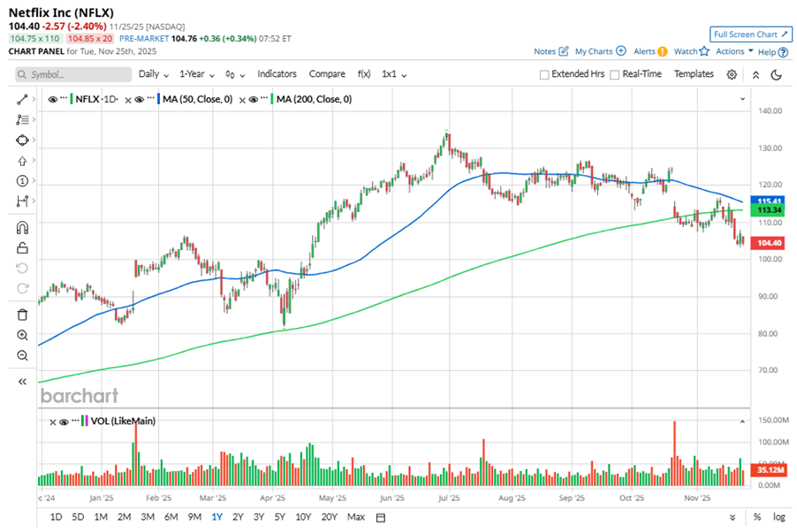This screenshot has height=532, width=797.
Task: Delete drawings with the trash icon
Action: tap(22, 315)
